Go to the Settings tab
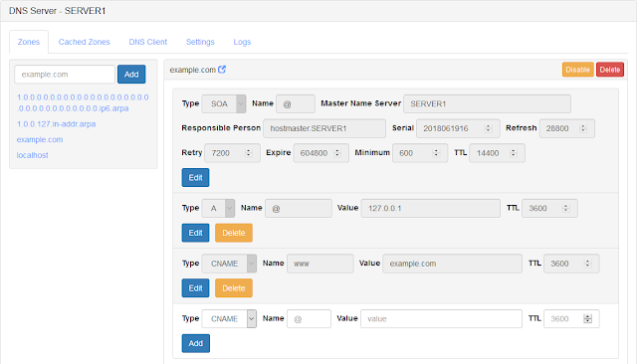 point(200,42)
